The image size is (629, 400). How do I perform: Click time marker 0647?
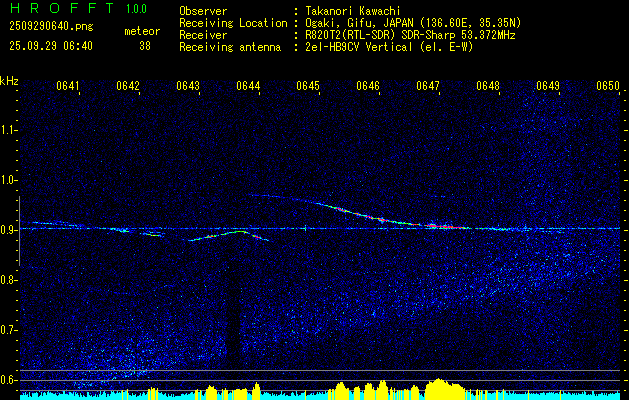428,86
